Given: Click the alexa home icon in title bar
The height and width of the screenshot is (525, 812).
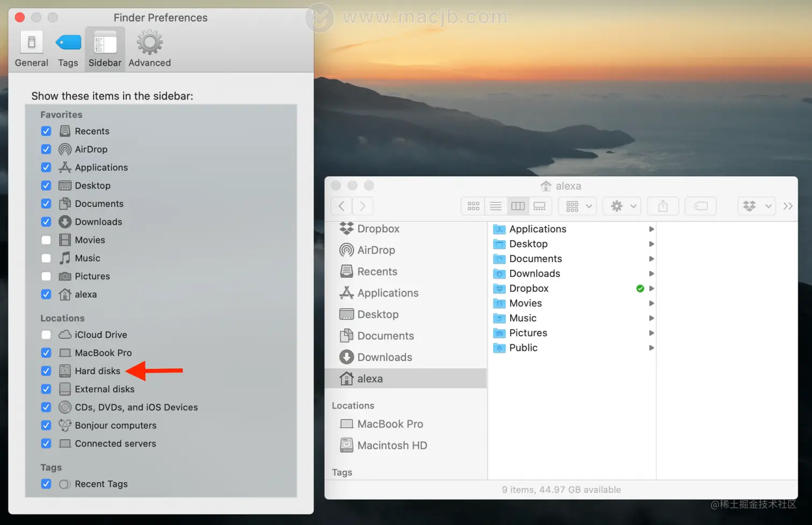Looking at the screenshot, I should [x=546, y=186].
